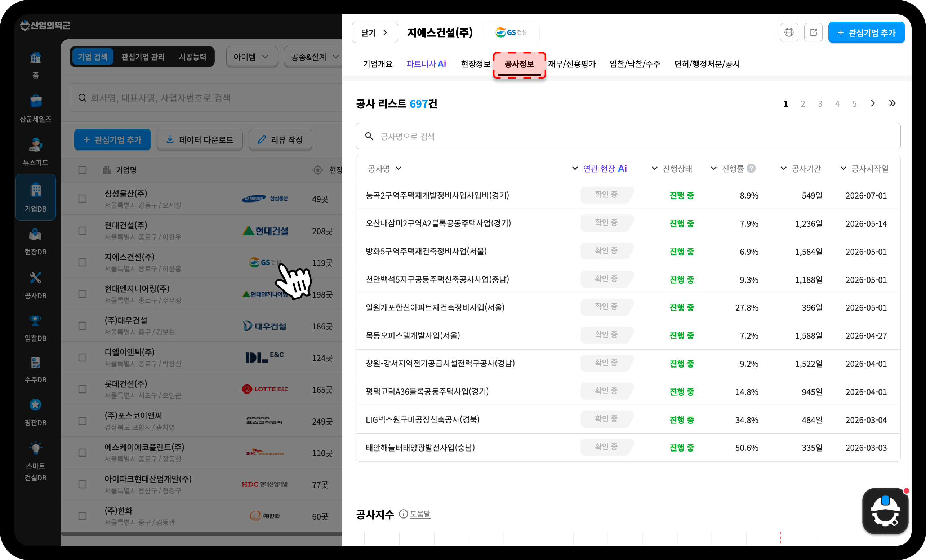The height and width of the screenshot is (560, 926).
Task: Select the 기업DB sidebar icon
Action: pyautogui.click(x=35, y=191)
